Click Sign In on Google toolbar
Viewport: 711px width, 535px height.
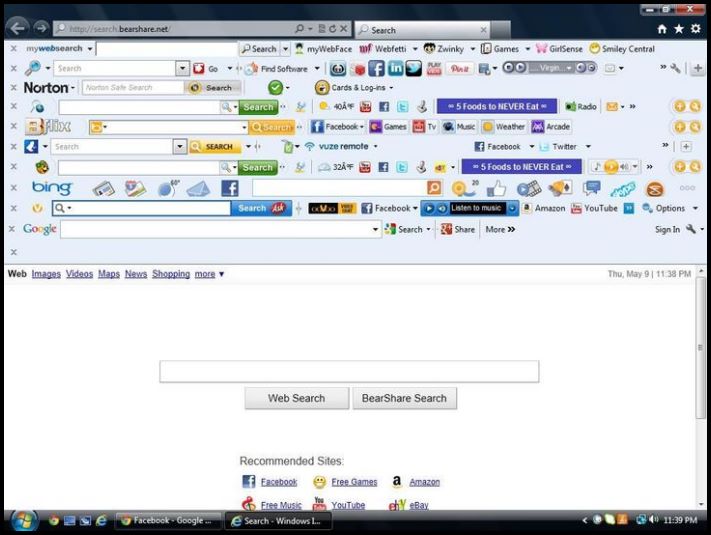[667, 229]
